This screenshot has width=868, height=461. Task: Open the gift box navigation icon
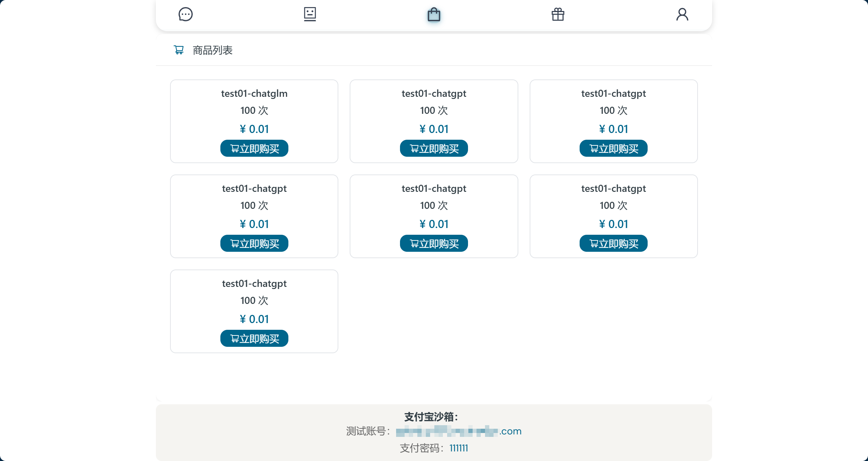pyautogui.click(x=558, y=15)
